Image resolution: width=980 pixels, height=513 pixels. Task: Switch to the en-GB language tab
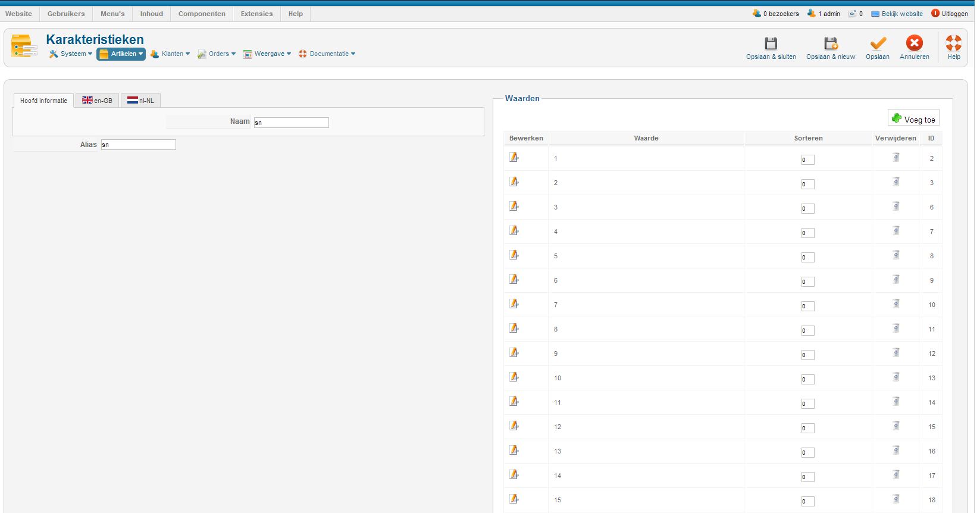[x=97, y=101]
